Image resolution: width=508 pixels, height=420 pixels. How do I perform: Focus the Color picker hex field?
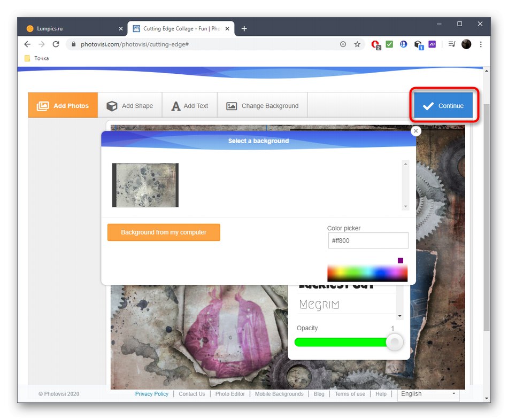pos(368,240)
